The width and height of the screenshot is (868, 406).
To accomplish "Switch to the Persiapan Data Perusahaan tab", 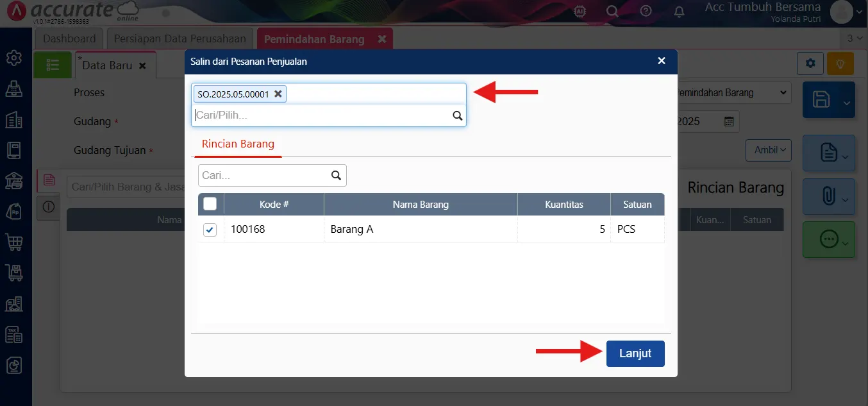I will [179, 38].
